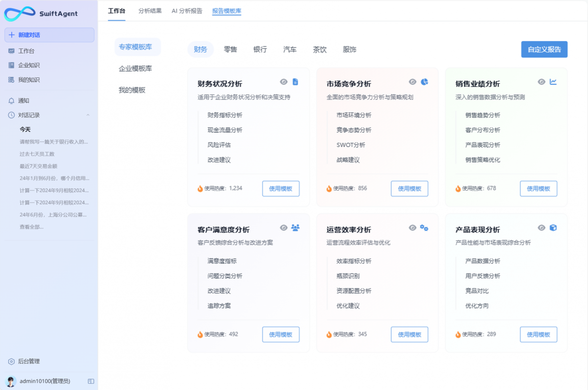Screen dimensions: 588x390
Task: Click the 自定义报告 button
Action: (544, 49)
